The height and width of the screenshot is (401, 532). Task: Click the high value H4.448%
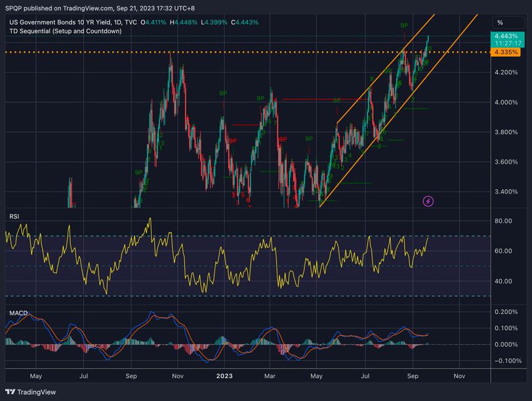coord(184,22)
